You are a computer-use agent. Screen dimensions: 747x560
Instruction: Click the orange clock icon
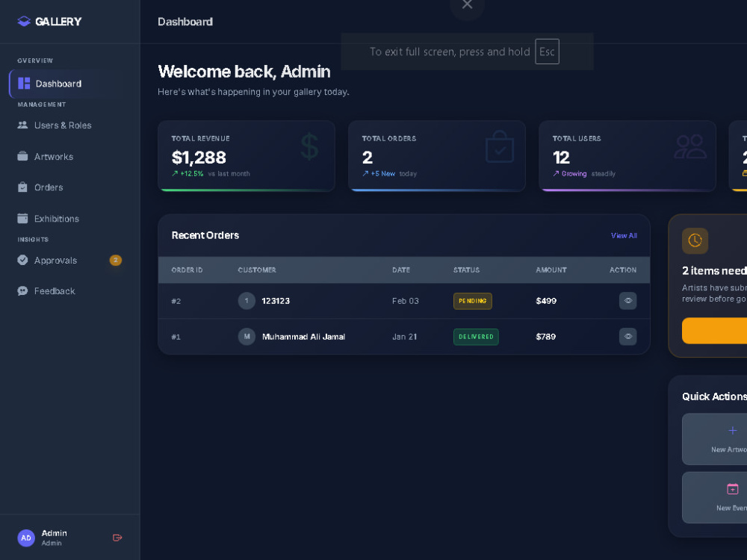tap(695, 241)
